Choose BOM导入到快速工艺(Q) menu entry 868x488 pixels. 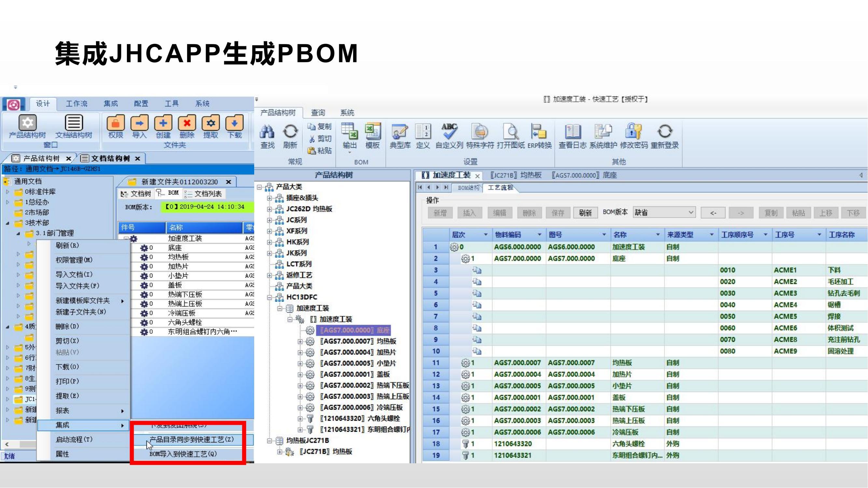[x=183, y=454]
